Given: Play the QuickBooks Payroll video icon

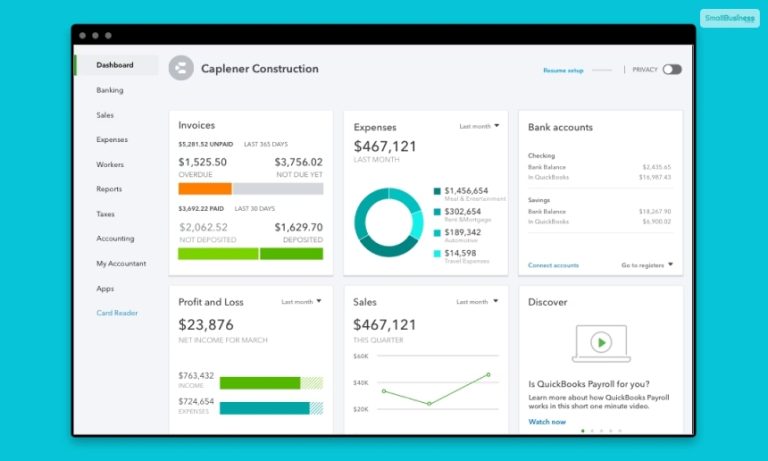Looking at the screenshot, I should tap(600, 342).
